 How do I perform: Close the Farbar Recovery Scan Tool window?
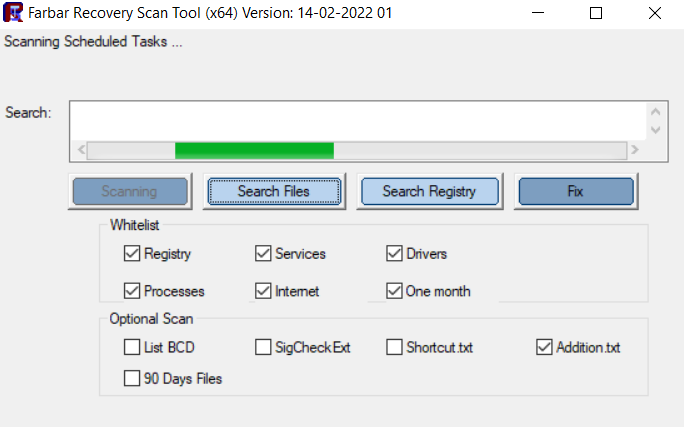[x=655, y=13]
